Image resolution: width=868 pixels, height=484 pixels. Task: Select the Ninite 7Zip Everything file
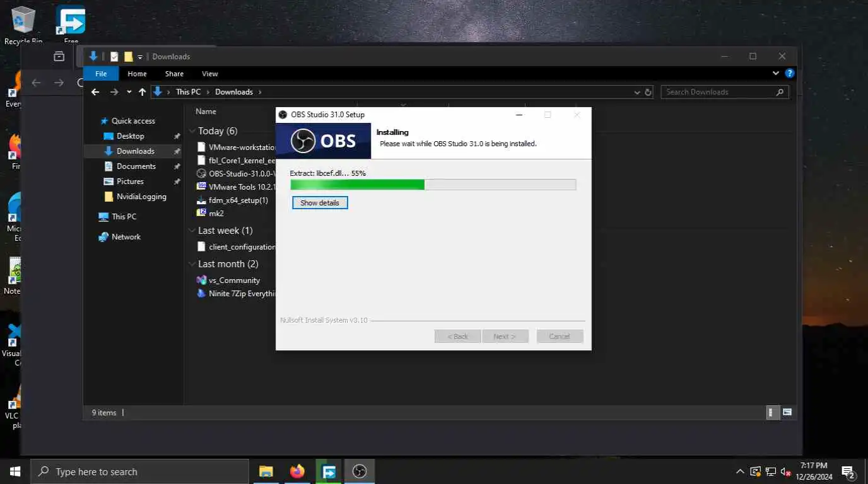237,294
